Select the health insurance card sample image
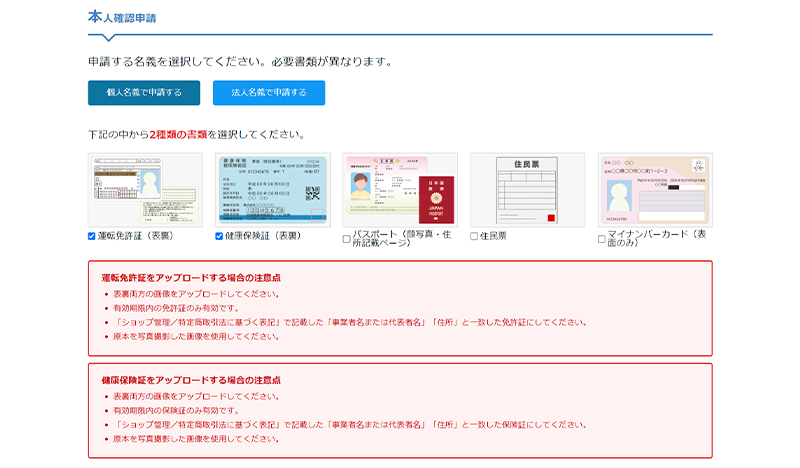The width and height of the screenshot is (800, 468). click(x=272, y=190)
